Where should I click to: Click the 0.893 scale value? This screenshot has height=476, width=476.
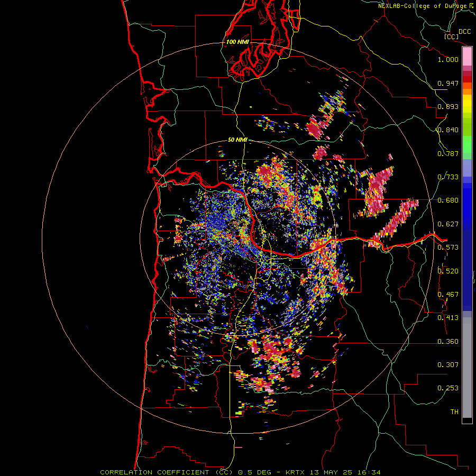tap(448, 106)
